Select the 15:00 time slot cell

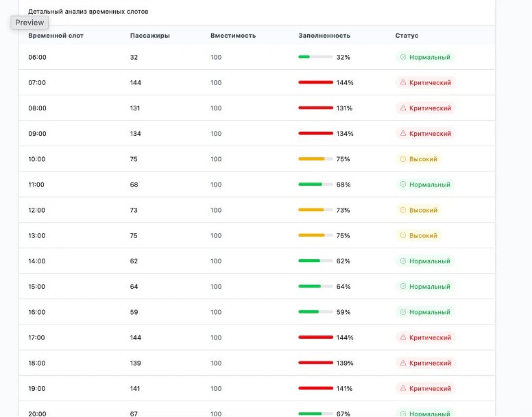[x=36, y=287]
